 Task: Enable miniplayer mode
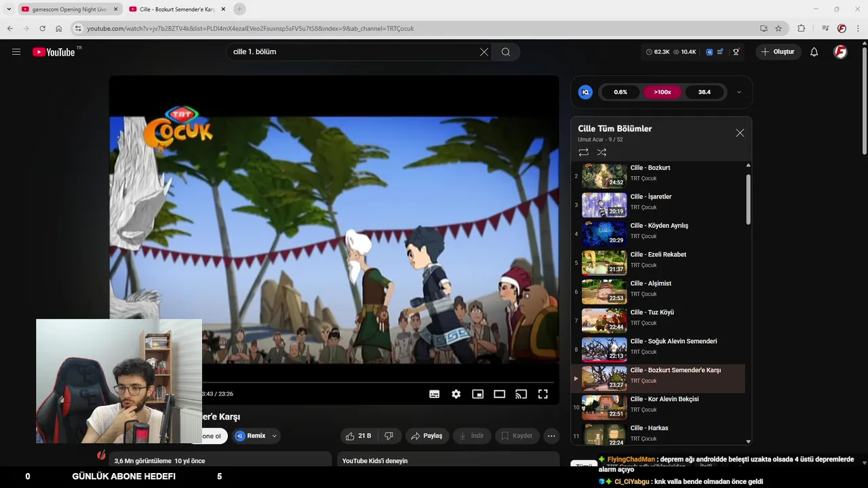click(478, 394)
